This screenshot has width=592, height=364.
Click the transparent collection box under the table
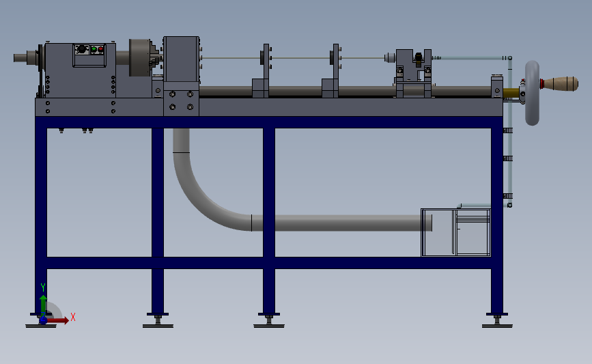[x=455, y=232]
